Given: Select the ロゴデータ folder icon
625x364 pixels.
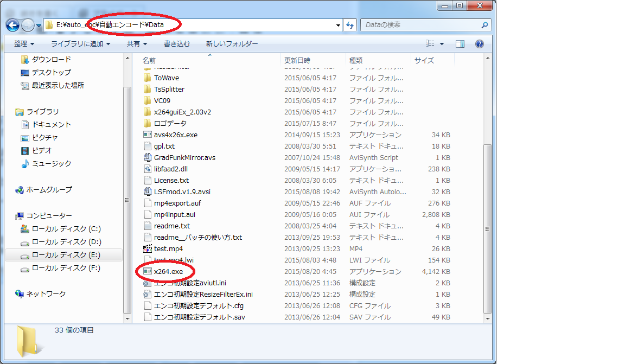Looking at the screenshot, I should pos(148,123).
